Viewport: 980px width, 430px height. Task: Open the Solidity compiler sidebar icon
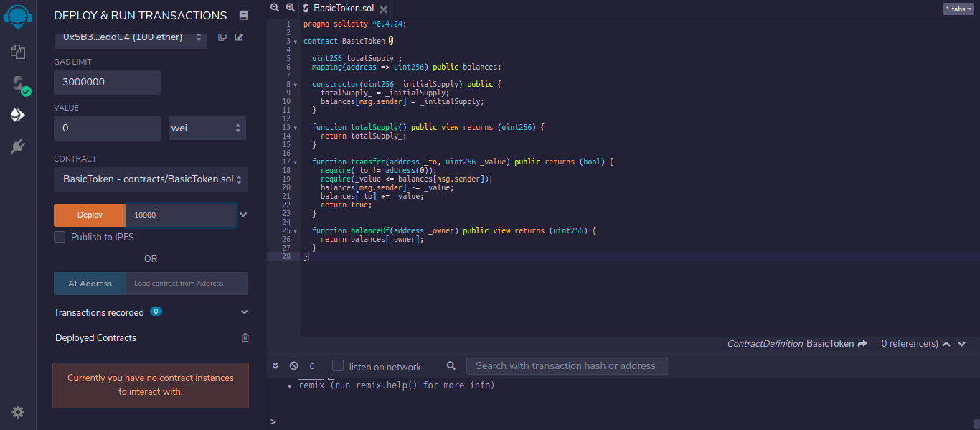pyautogui.click(x=18, y=84)
